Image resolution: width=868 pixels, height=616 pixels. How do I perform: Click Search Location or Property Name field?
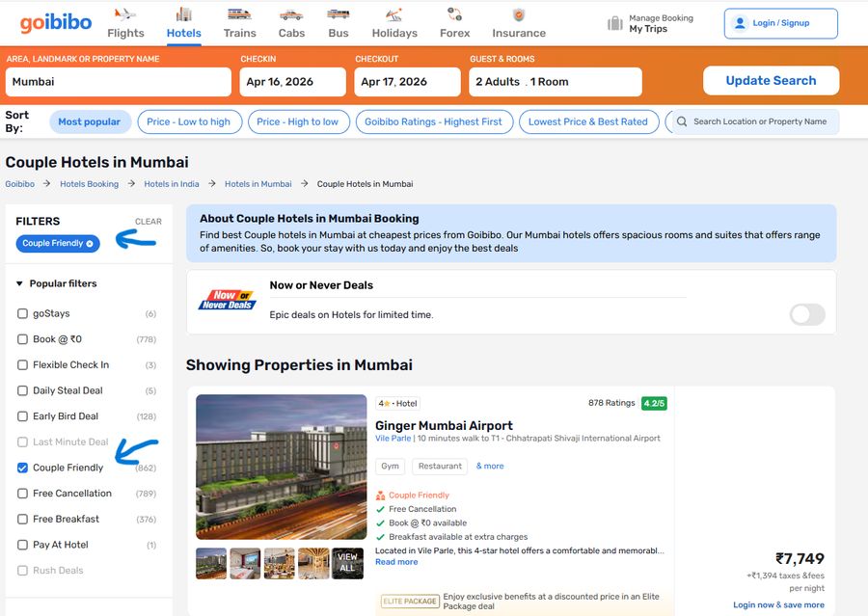pos(756,121)
